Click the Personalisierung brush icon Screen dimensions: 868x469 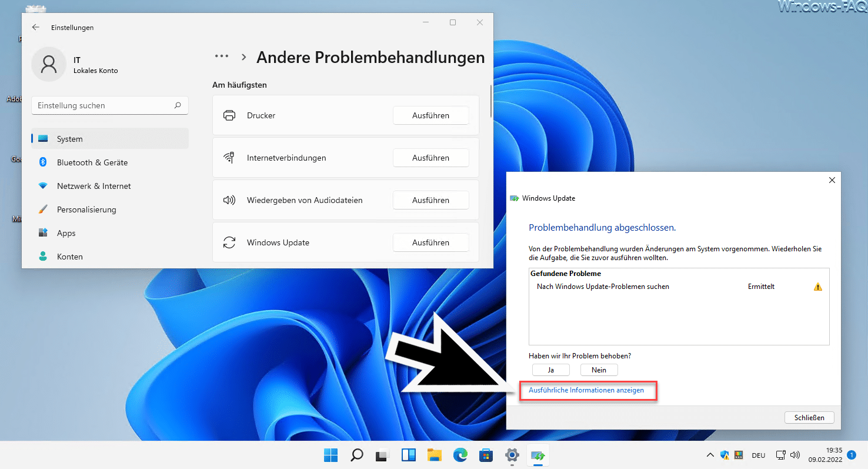[43, 209]
